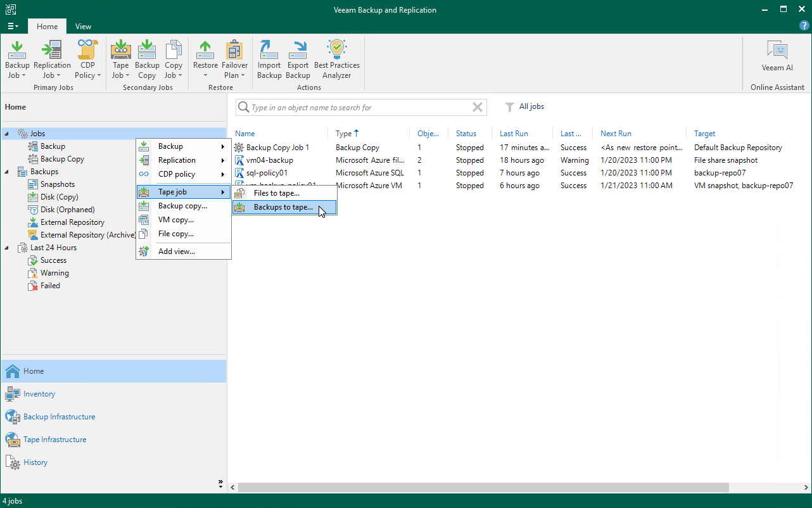Select External Repository tree item
Image resolution: width=812 pixels, height=508 pixels.
coord(72,222)
